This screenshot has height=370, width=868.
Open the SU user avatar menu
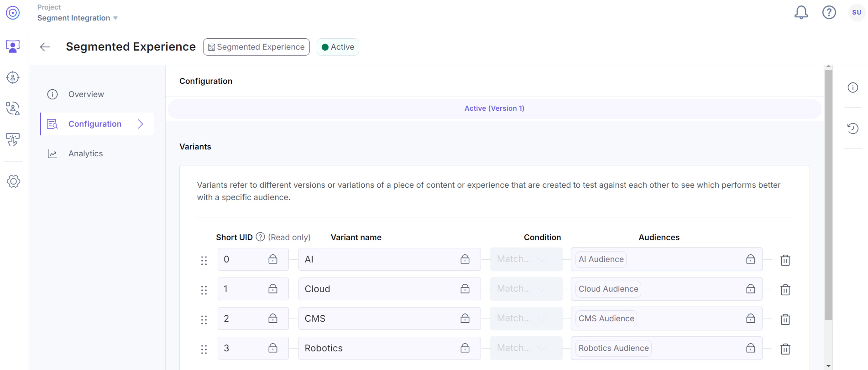856,12
